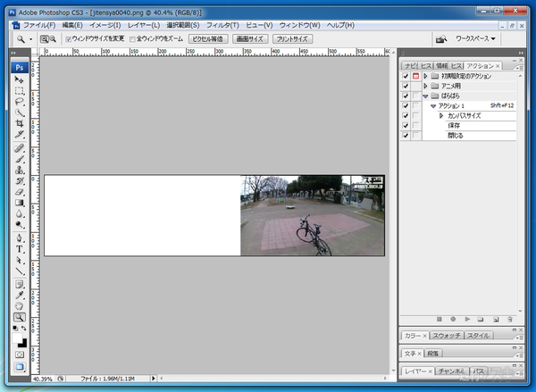Click the プリントサイズ button

(291, 39)
